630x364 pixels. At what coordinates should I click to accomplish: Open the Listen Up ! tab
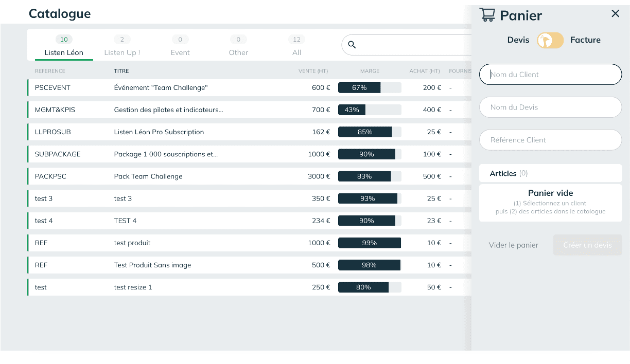(x=122, y=46)
